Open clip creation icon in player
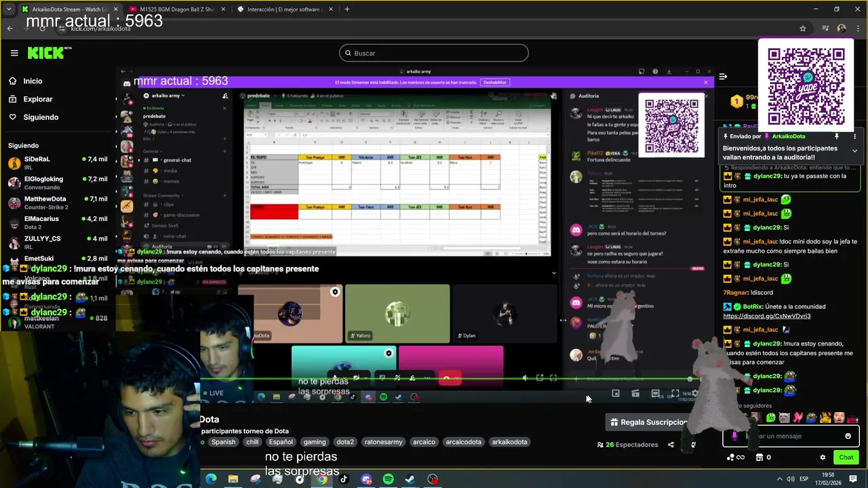Screen dimensions: 868x488 635,393
